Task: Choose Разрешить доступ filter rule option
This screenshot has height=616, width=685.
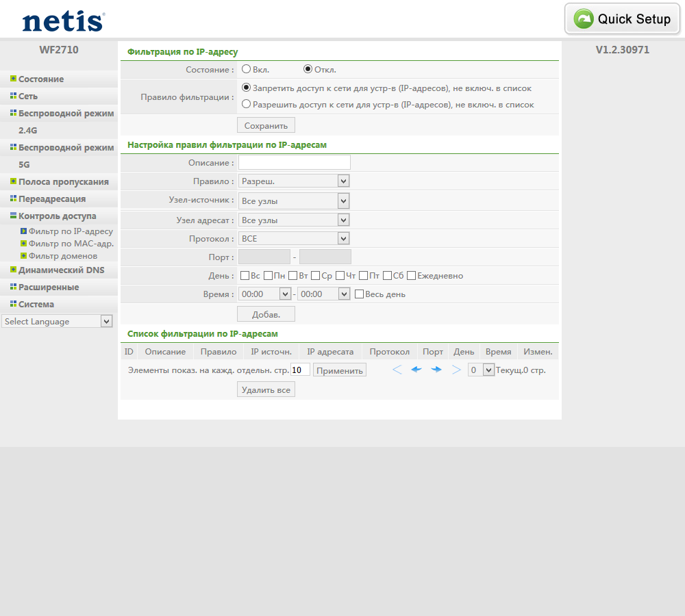Action: [x=247, y=104]
